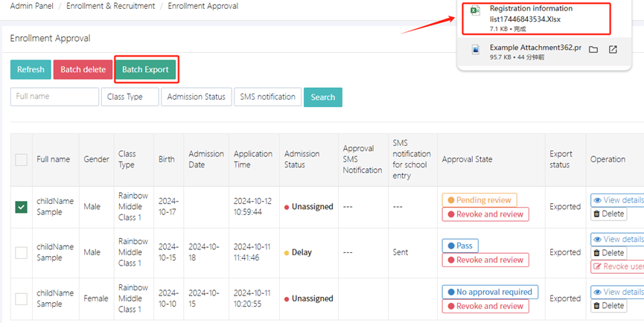Screen dimensions: 644x323
Task: Open the Class Type dropdown filter
Action: (130, 97)
